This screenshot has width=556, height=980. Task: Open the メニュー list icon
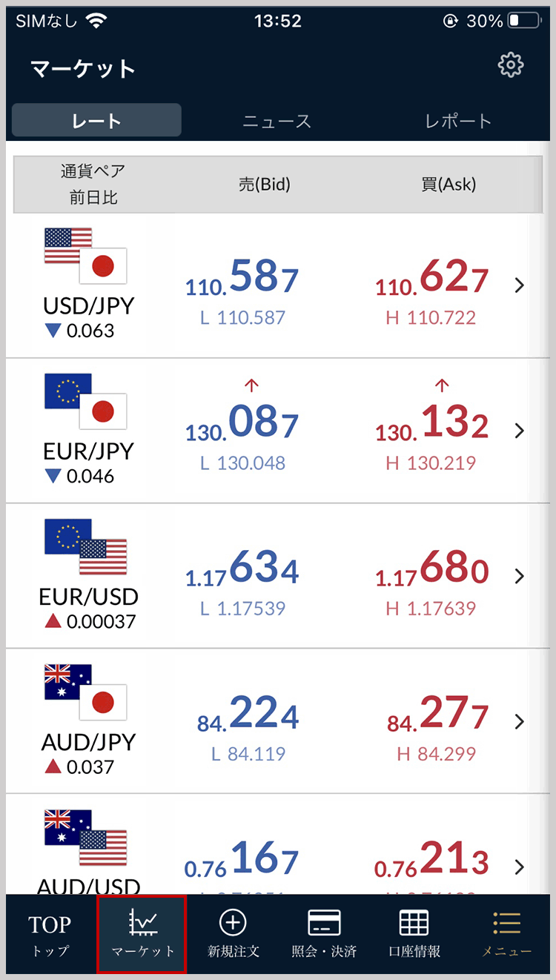pyautogui.click(x=507, y=923)
